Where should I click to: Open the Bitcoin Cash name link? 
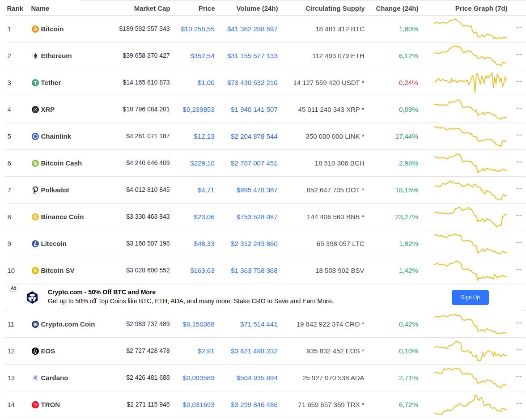[x=61, y=163]
